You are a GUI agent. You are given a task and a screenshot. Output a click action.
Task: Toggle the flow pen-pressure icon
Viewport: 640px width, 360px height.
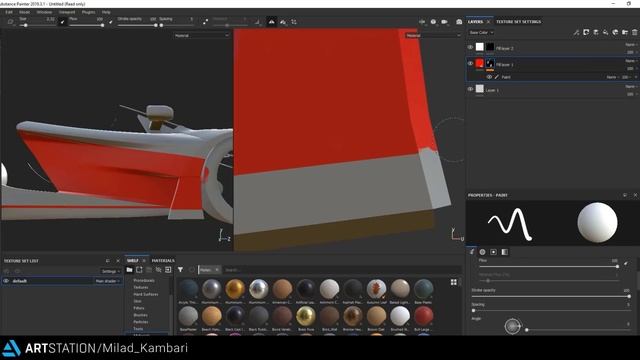tap(111, 22)
